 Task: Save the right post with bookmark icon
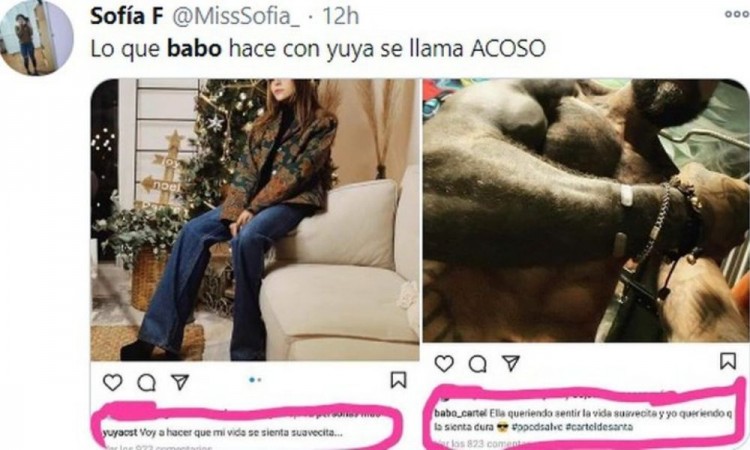click(x=728, y=361)
